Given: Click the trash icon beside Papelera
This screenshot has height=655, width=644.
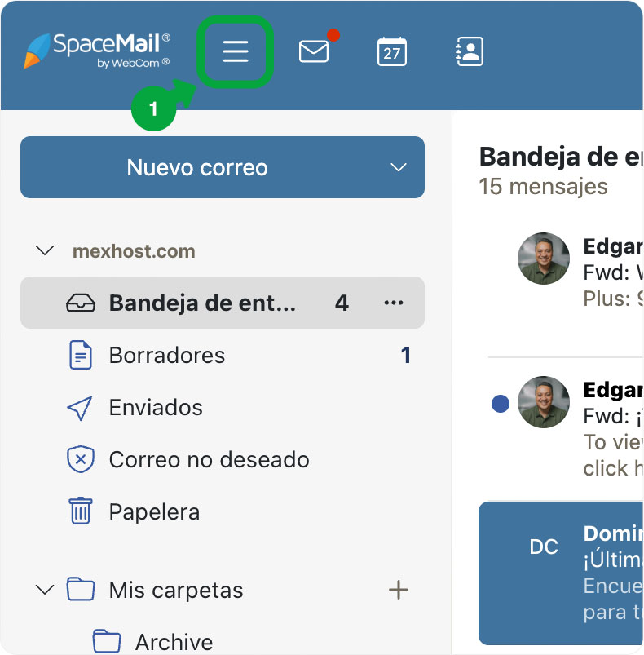Looking at the screenshot, I should (80, 511).
